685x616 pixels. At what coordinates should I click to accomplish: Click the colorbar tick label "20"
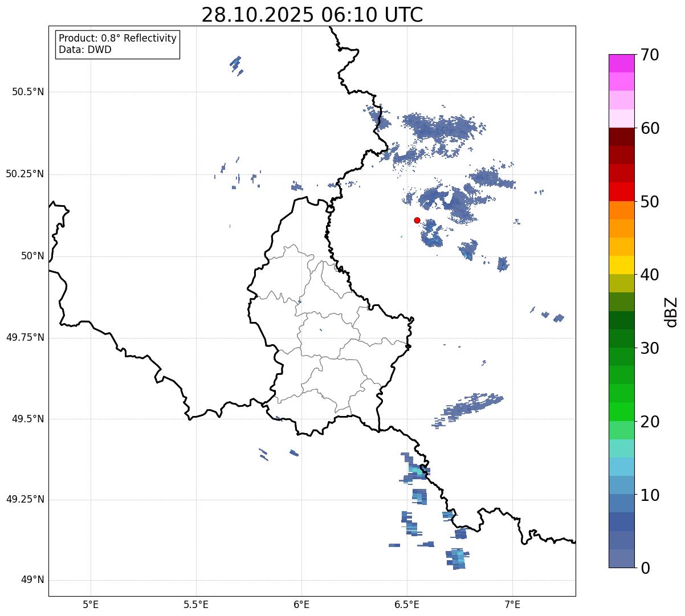pyautogui.click(x=650, y=422)
